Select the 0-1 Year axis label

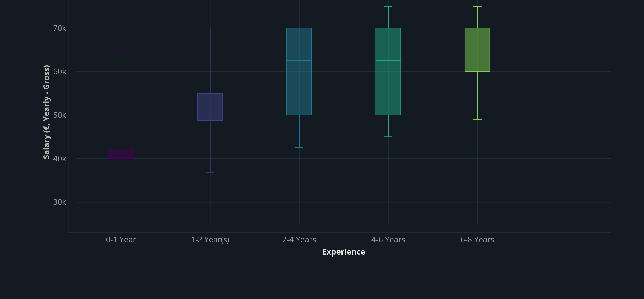(x=121, y=239)
